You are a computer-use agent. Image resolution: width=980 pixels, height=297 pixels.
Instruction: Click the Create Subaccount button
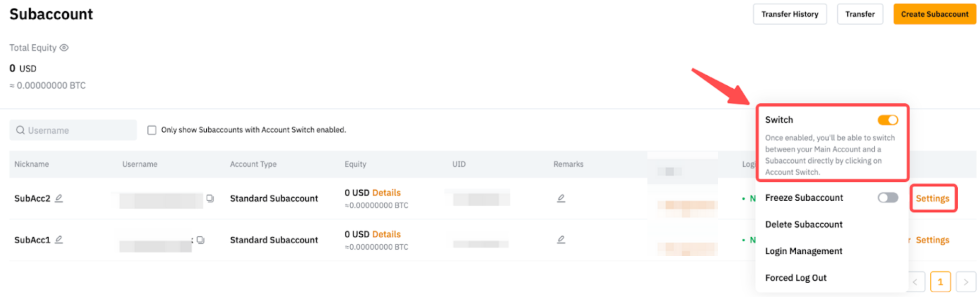click(935, 14)
